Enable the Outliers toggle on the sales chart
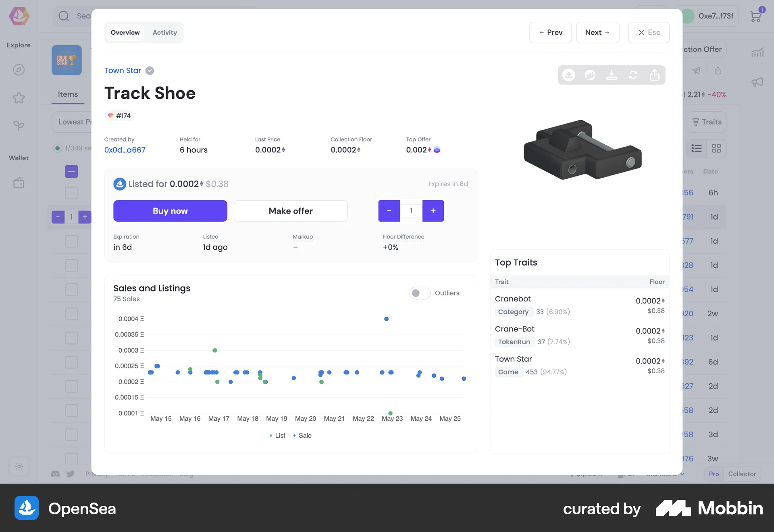The height and width of the screenshot is (532, 774). pyautogui.click(x=419, y=293)
